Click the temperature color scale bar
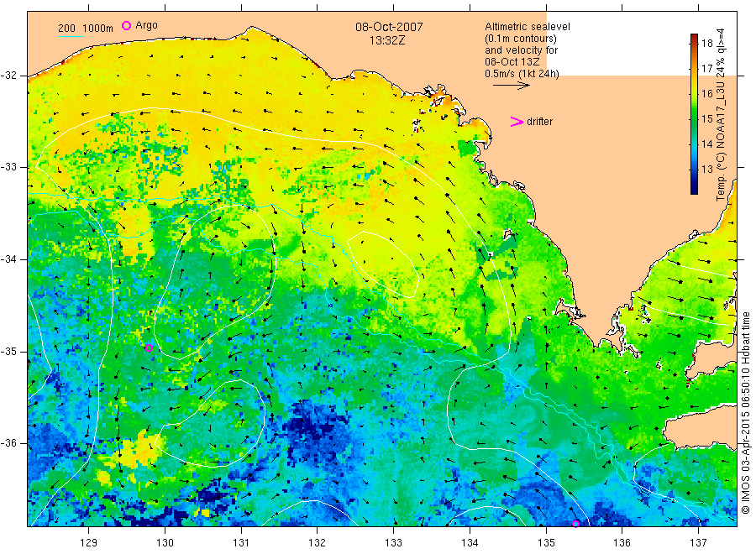The height and width of the screenshot is (554, 756). (695, 114)
